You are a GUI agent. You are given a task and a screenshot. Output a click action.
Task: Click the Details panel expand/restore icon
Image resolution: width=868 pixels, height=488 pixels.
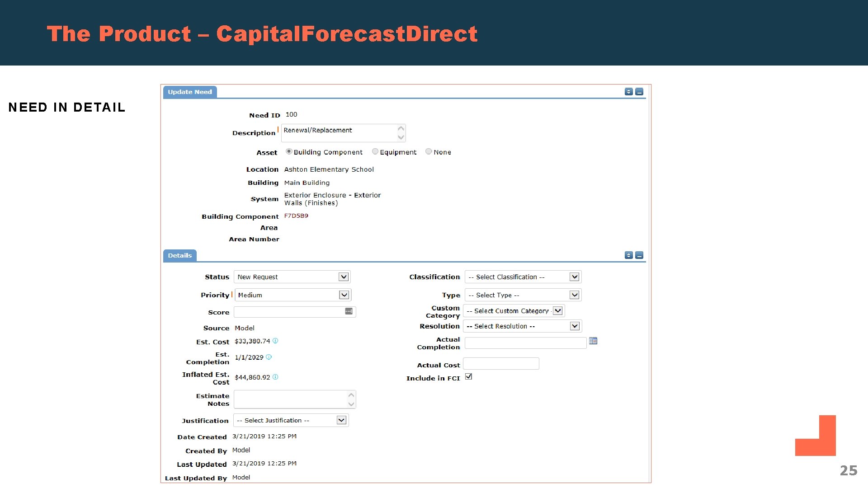[x=628, y=255]
